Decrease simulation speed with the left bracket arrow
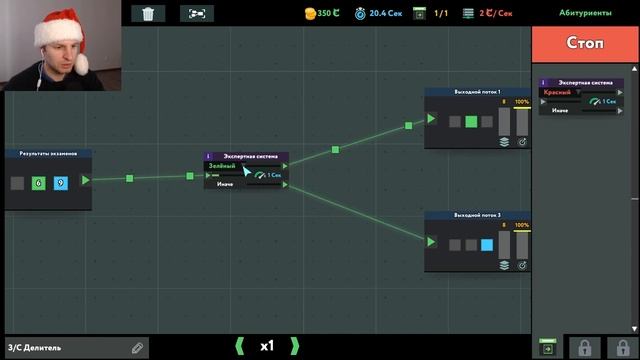Screen dimensions: 640x360 click(240, 346)
